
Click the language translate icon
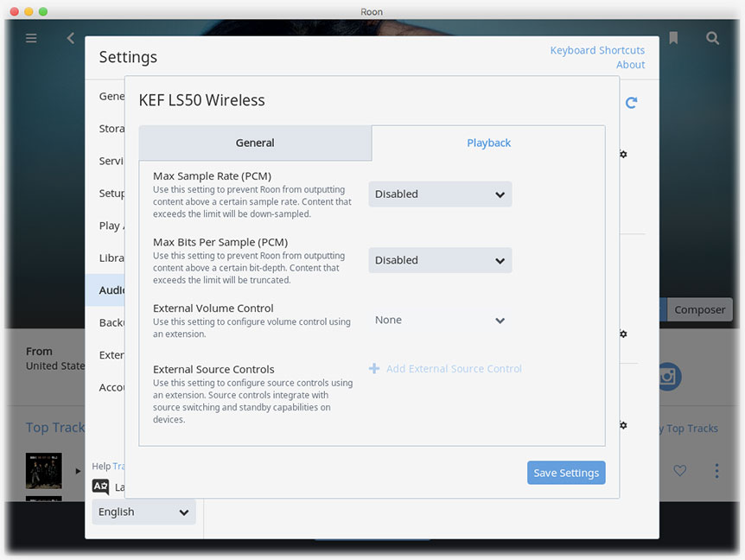100,487
